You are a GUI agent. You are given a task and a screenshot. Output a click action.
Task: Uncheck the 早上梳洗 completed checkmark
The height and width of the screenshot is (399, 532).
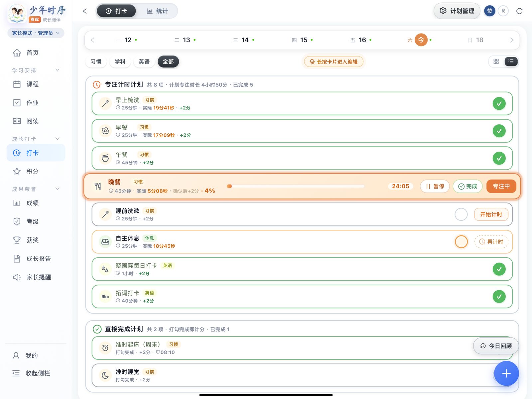pyautogui.click(x=499, y=104)
